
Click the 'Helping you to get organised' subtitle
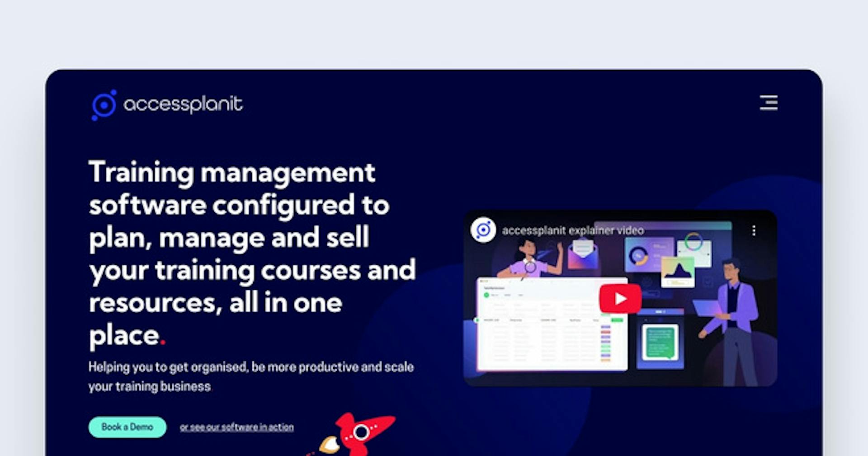[251, 376]
